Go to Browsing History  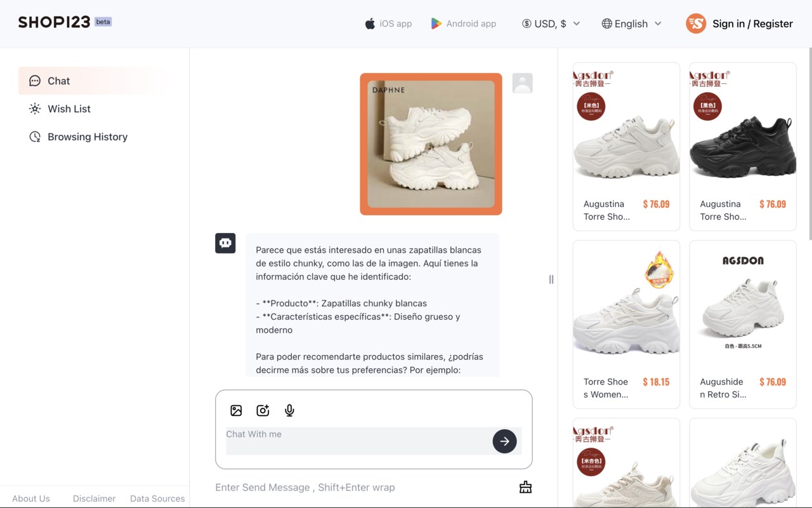pyautogui.click(x=87, y=137)
